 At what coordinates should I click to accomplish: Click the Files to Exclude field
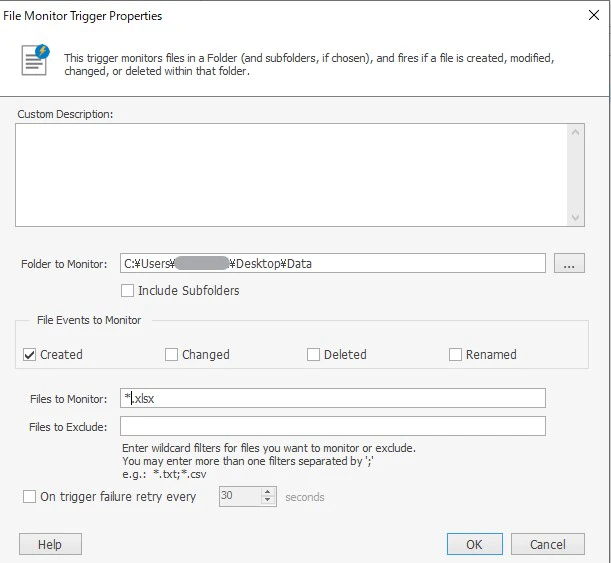(x=333, y=426)
